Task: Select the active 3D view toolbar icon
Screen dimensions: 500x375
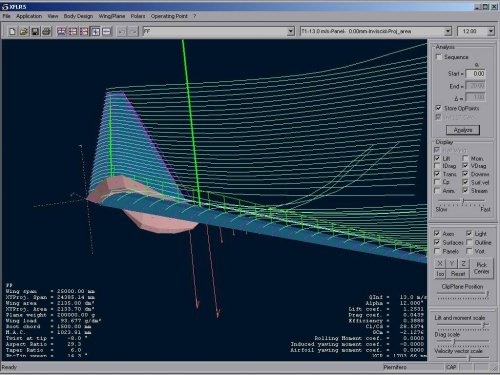Action: pyautogui.click(x=96, y=31)
